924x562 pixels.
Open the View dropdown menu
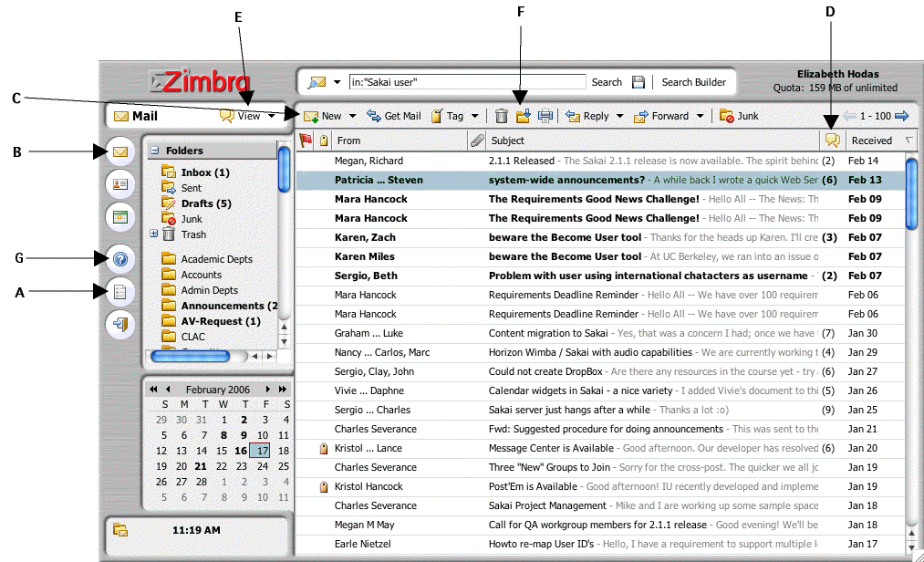point(247,116)
